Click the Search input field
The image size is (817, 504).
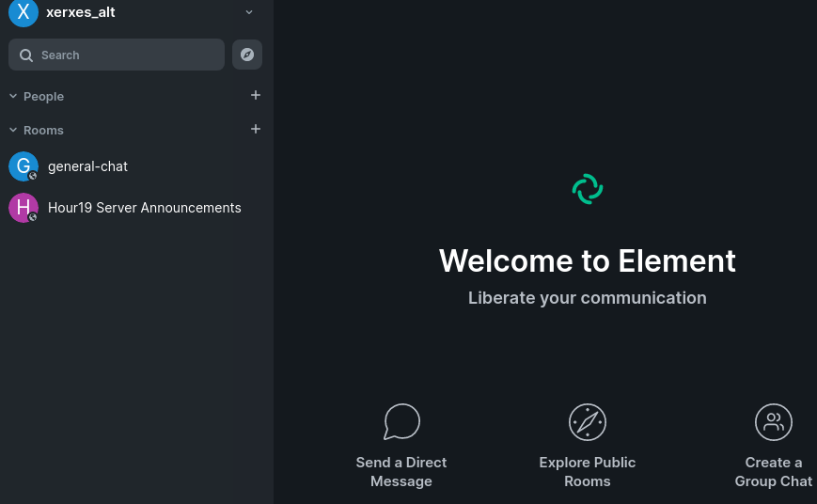[x=117, y=55]
